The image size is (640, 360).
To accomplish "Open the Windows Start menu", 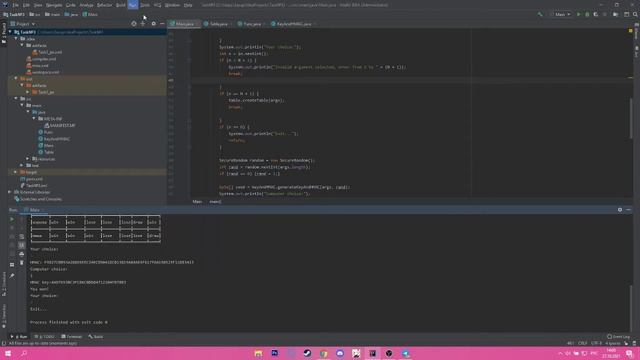I will (8, 353).
